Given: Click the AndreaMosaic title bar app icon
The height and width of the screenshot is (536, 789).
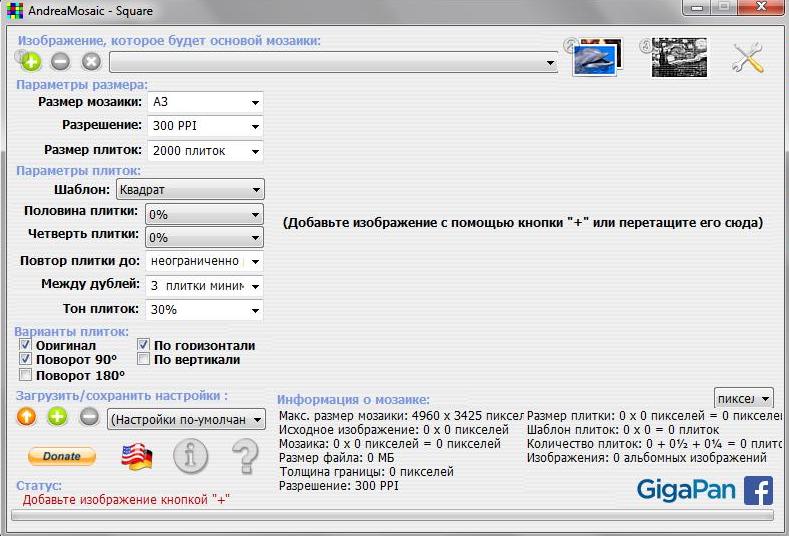Looking at the screenshot, I should (x=15, y=11).
